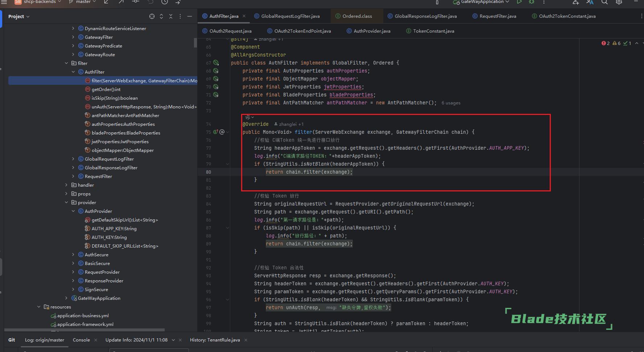The image size is (644, 352).
Task: Click the VCS commit icon in toolbar
Action: click(x=136, y=2)
